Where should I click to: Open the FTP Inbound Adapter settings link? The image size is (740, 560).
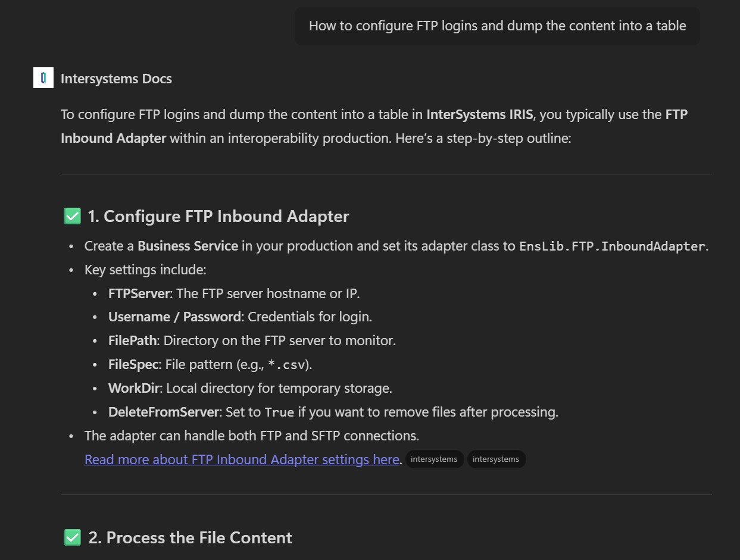pos(242,459)
